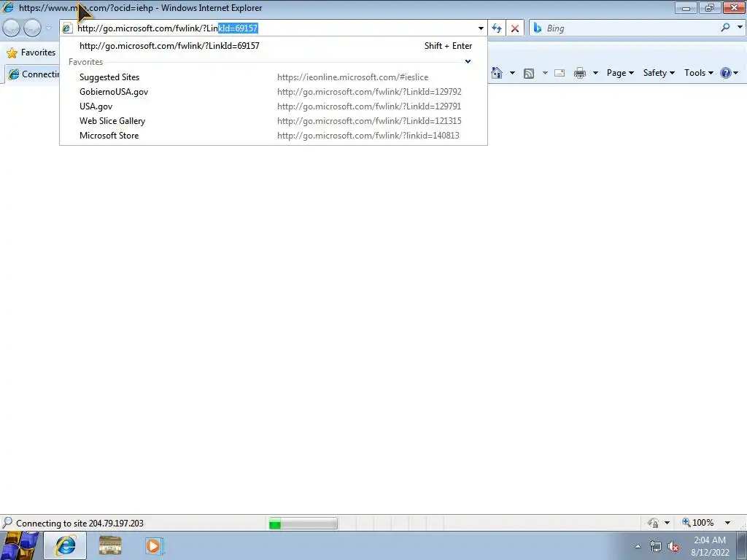747x560 pixels.
Task: Select Microsoft Store favorite
Action: point(274,135)
